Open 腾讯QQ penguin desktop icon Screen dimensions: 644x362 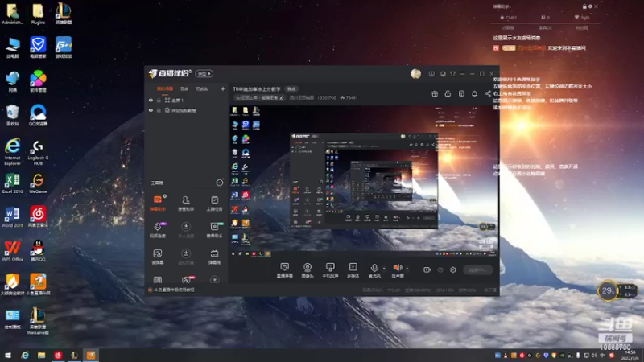[x=38, y=250]
